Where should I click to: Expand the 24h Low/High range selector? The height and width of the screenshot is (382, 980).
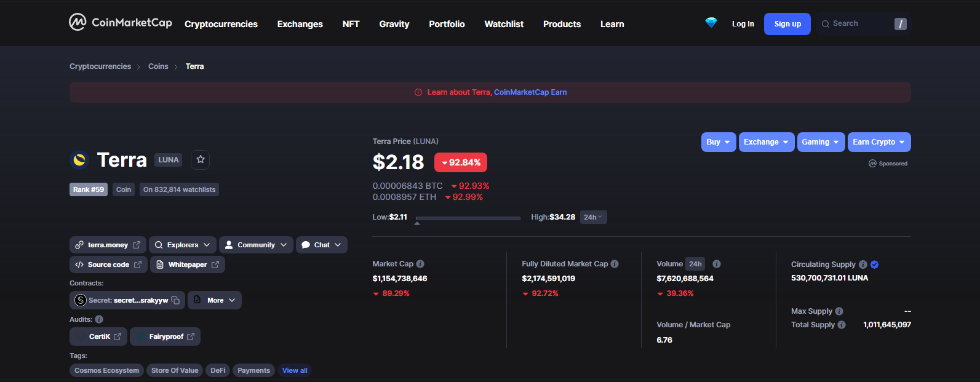pyautogui.click(x=593, y=217)
